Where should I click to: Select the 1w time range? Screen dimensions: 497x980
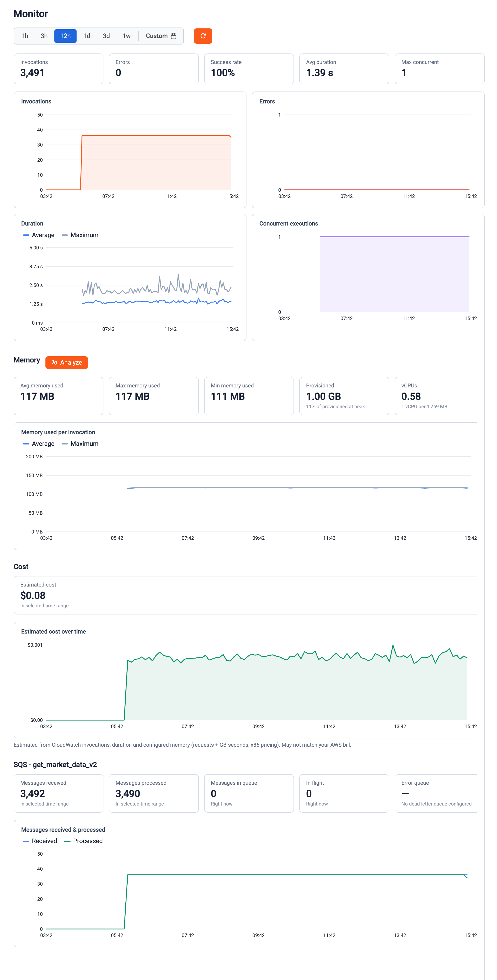(x=126, y=36)
